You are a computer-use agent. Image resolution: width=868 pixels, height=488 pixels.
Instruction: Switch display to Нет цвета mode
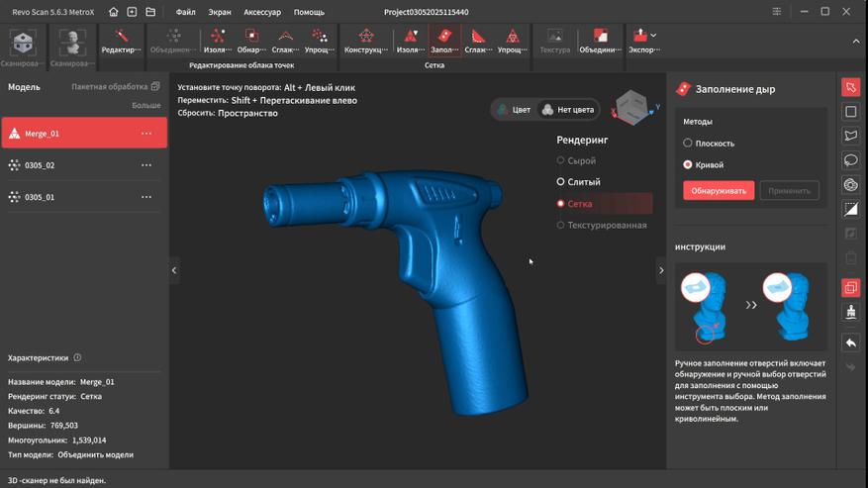click(x=568, y=110)
